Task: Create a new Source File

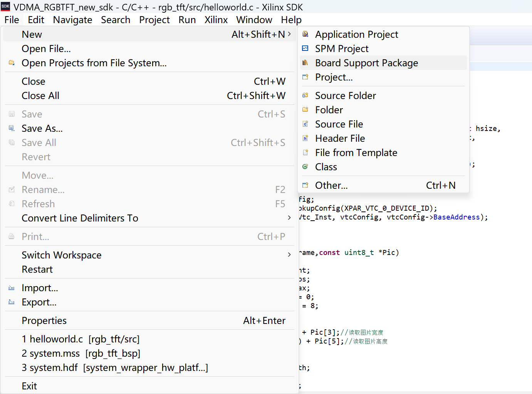Action: [x=383, y=124]
